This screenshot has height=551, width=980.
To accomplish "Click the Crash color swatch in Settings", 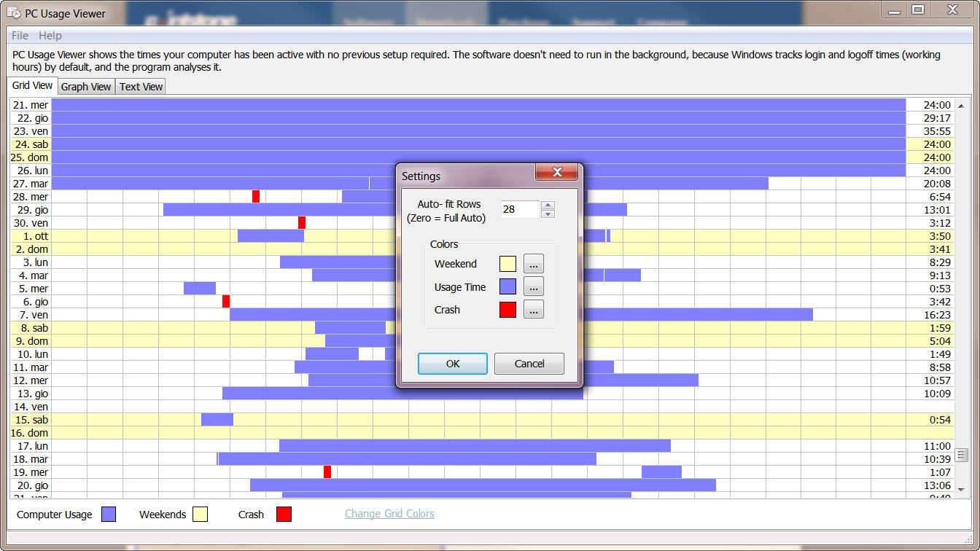I will click(x=507, y=310).
